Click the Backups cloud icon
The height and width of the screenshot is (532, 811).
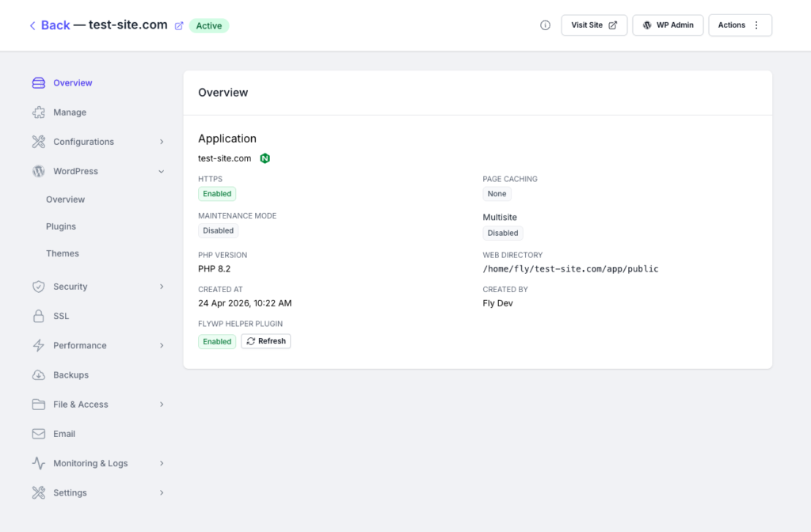pyautogui.click(x=38, y=375)
